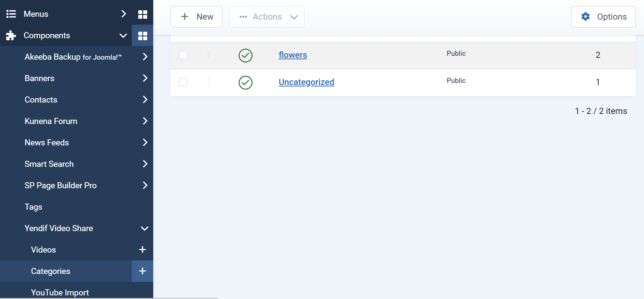Click the plus icon next to Categories
This screenshot has height=299, width=644.
(143, 271)
